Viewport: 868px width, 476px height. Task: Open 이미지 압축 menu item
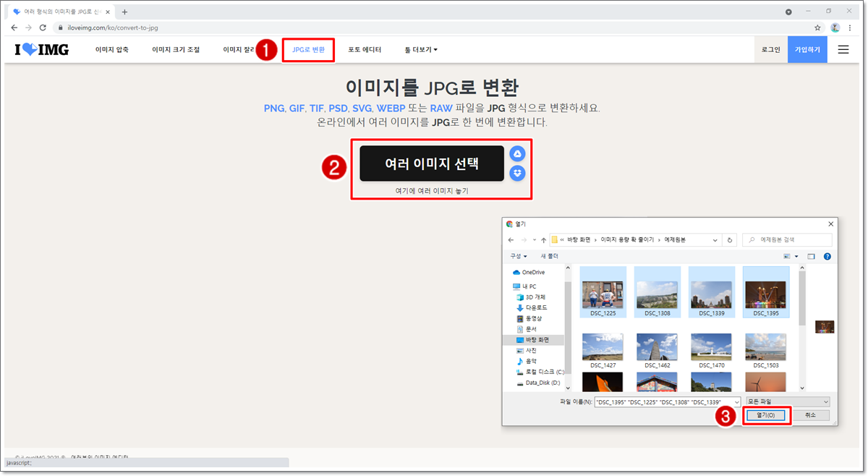click(x=112, y=50)
